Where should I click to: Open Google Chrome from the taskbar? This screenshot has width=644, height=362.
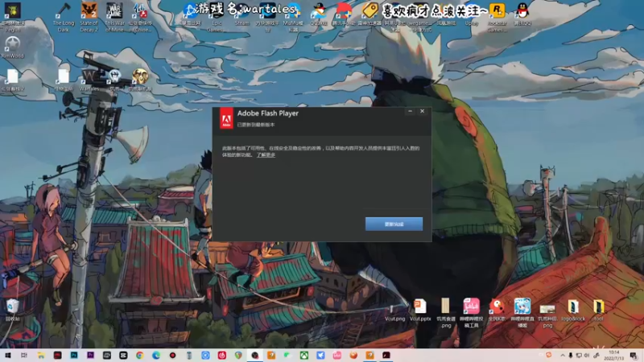click(139, 355)
